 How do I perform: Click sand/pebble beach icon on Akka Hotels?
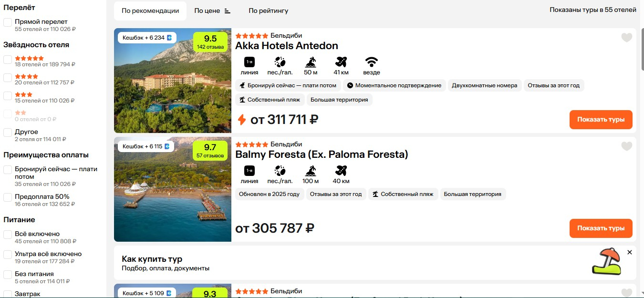[x=280, y=62]
